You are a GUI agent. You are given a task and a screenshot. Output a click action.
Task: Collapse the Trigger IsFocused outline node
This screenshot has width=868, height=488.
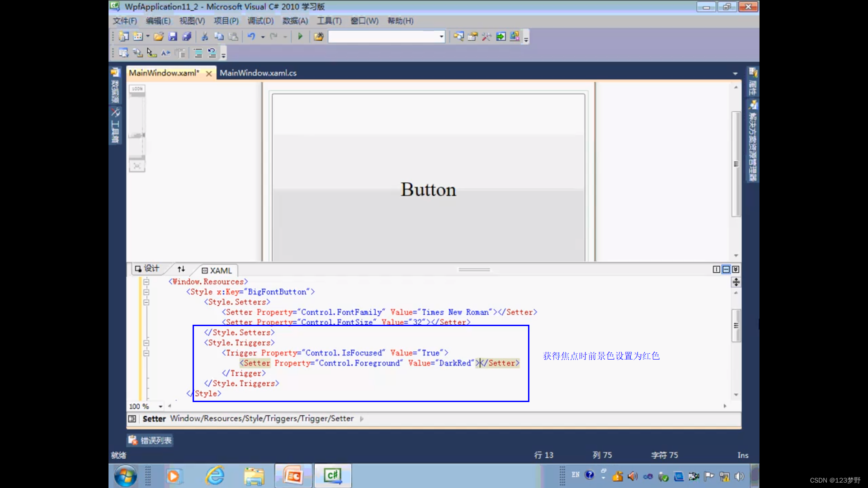tap(146, 353)
